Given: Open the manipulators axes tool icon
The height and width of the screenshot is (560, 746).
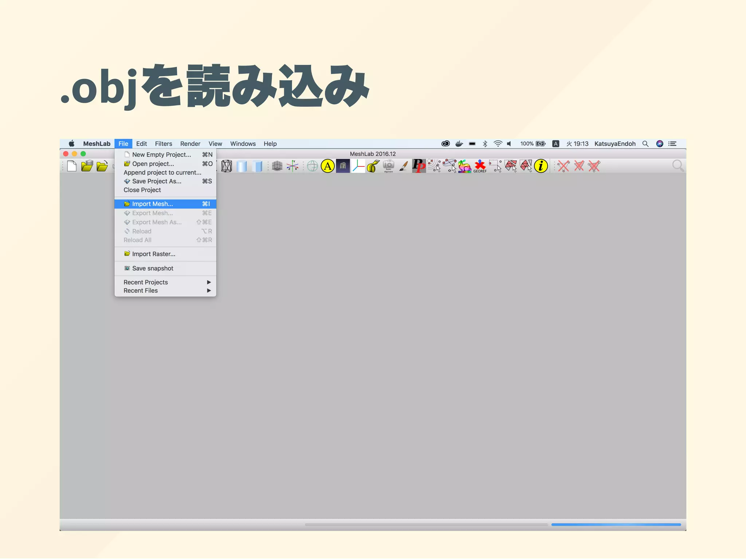Looking at the screenshot, I should point(358,166).
